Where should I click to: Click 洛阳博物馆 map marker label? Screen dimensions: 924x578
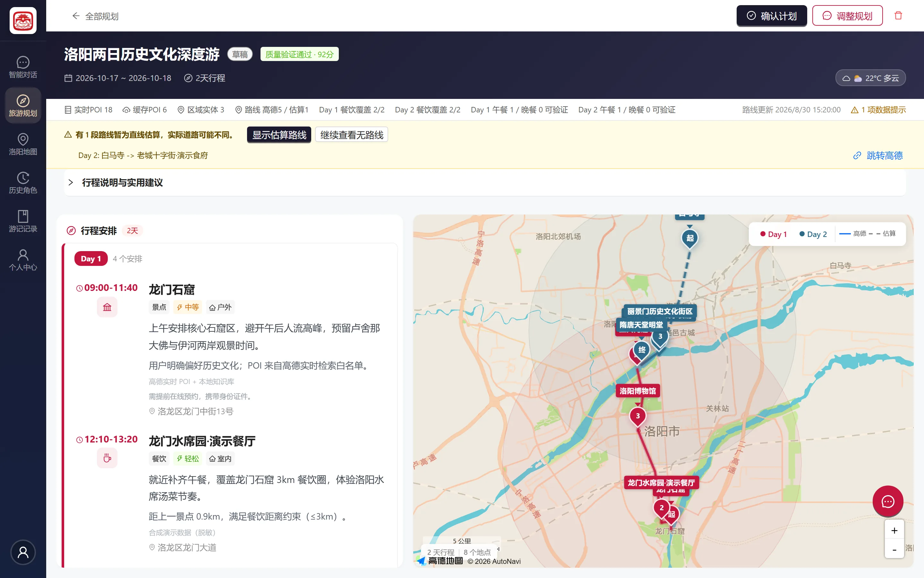pos(637,391)
